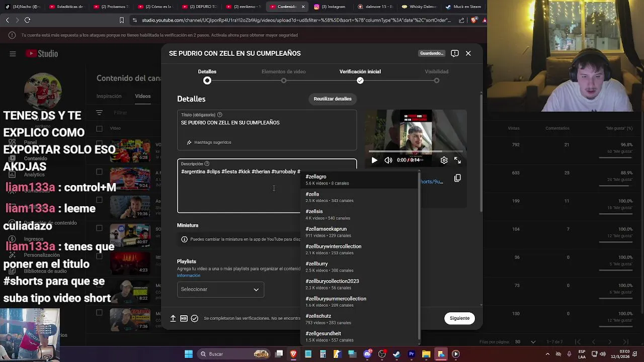Switch to the Instagram browser tab
Image resolution: width=644 pixels, height=362 pixels.
click(x=331, y=7)
